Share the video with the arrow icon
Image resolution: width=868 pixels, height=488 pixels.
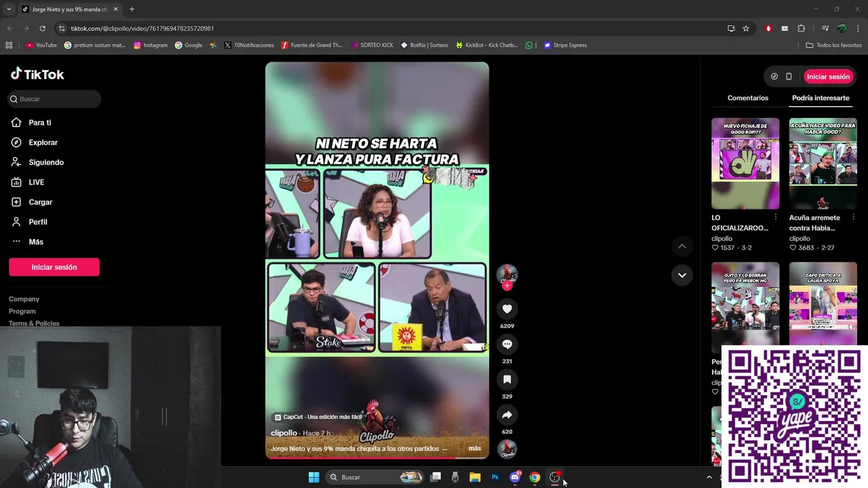pyautogui.click(x=507, y=415)
